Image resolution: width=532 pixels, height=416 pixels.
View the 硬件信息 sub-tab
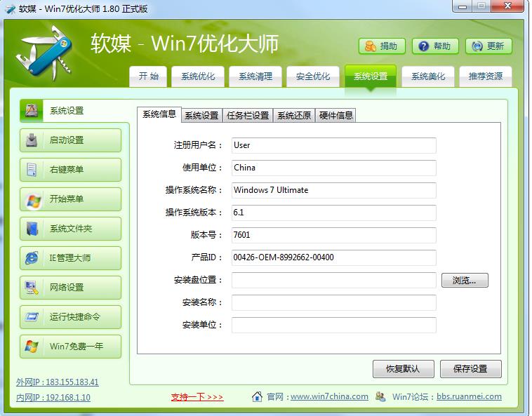(x=336, y=116)
